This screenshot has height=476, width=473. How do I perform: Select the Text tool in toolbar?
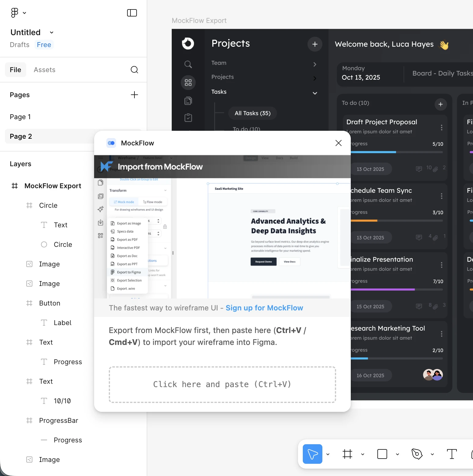click(452, 454)
